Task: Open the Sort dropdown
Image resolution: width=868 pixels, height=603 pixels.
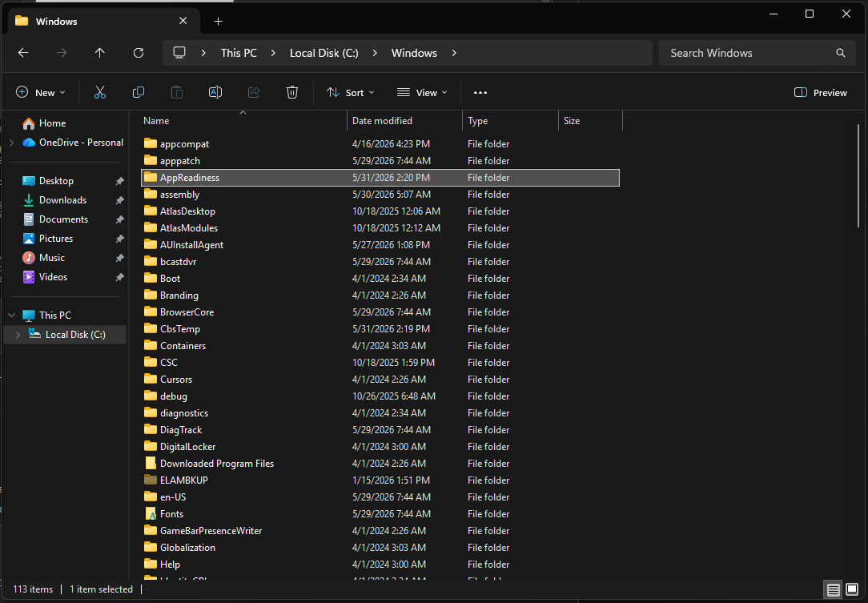Action: 351,92
